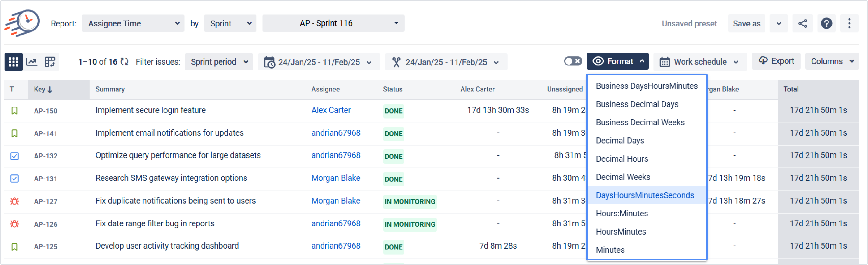
Task: Open the Sprint period filter dropdown
Action: tap(219, 62)
